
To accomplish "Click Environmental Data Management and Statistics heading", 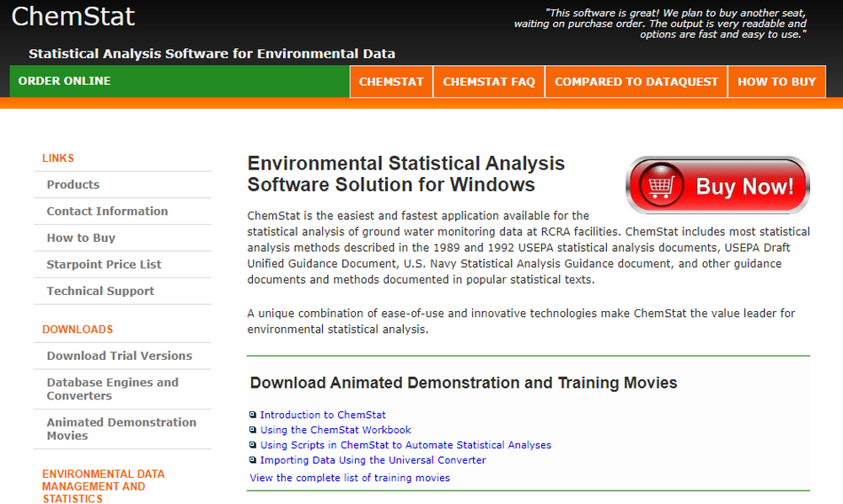I will point(103,486).
